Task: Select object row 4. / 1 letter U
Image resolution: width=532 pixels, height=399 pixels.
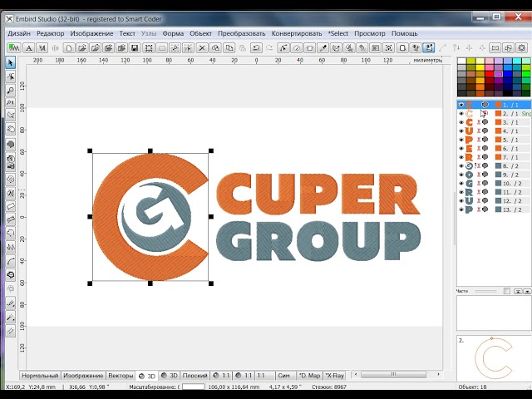Action: 494,131
